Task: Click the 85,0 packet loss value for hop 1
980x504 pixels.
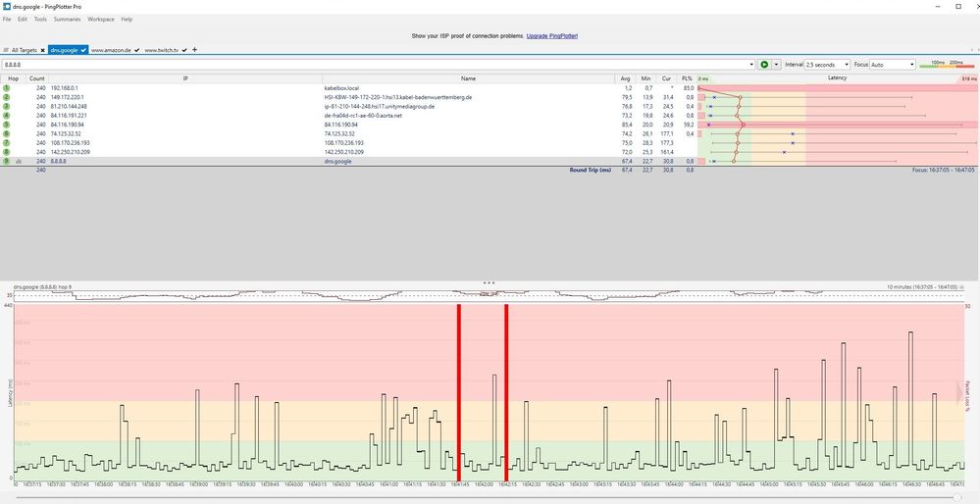Action: coord(688,88)
